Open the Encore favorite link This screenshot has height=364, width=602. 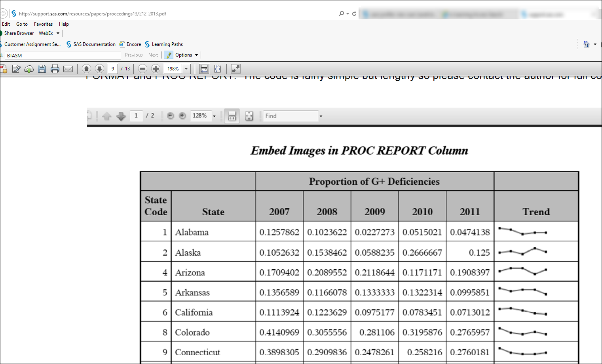130,44
